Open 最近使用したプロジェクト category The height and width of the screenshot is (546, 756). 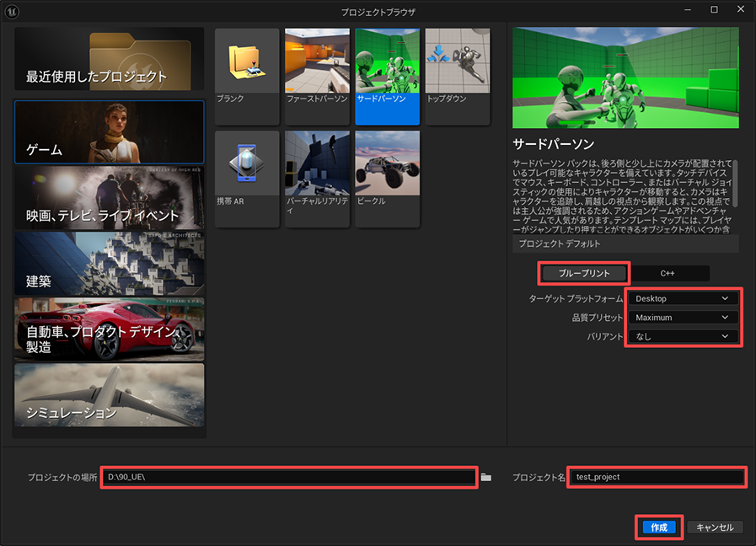point(110,59)
